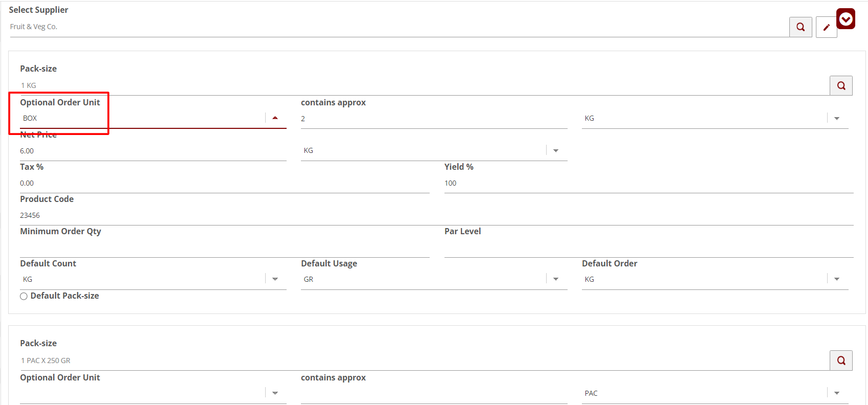Click the Tax % input field
This screenshot has height=405, width=868.
pos(224,184)
